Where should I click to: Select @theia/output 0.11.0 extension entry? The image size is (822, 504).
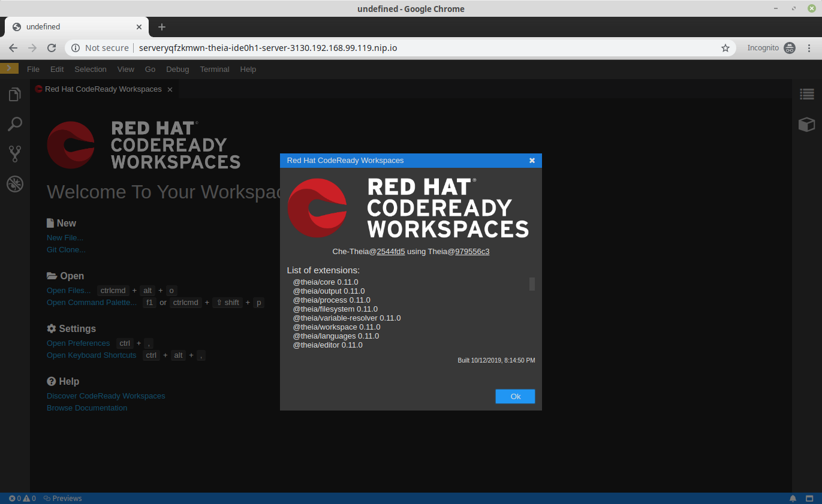[329, 291]
